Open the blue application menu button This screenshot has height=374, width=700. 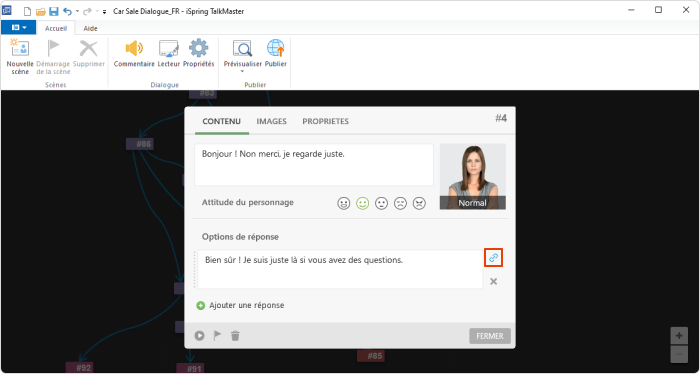(19, 28)
